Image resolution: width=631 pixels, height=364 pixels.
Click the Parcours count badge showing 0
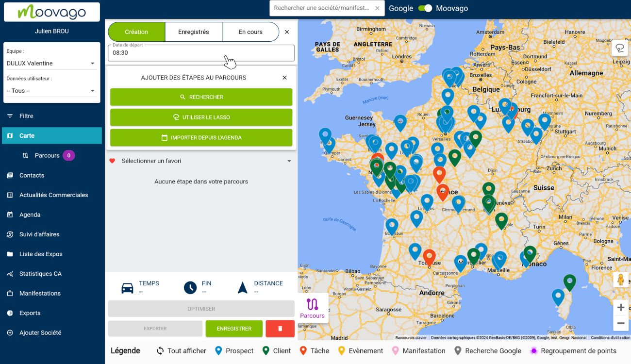coord(68,156)
